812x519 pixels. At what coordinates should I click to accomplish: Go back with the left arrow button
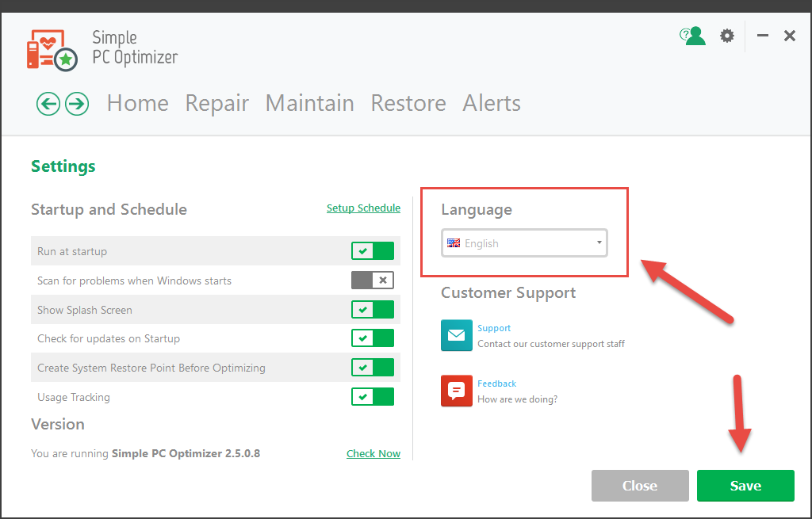pyautogui.click(x=48, y=104)
